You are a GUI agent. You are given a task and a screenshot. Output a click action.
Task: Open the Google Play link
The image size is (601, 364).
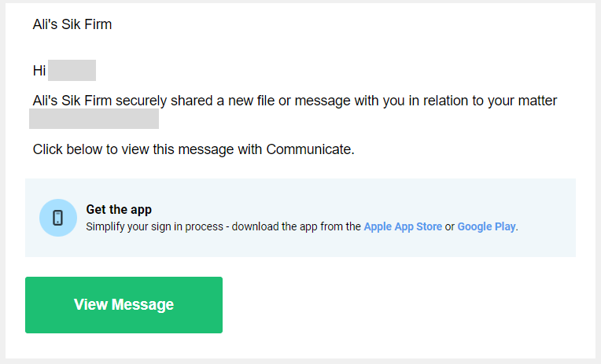coord(486,227)
